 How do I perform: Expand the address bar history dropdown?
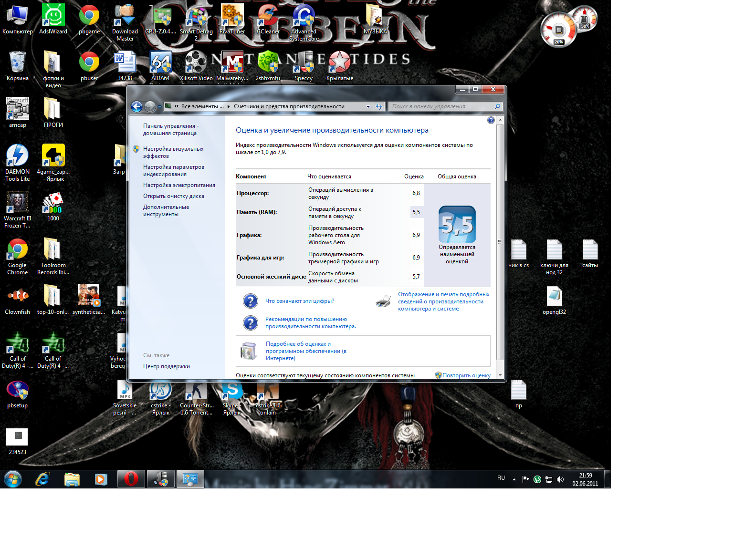[x=368, y=106]
